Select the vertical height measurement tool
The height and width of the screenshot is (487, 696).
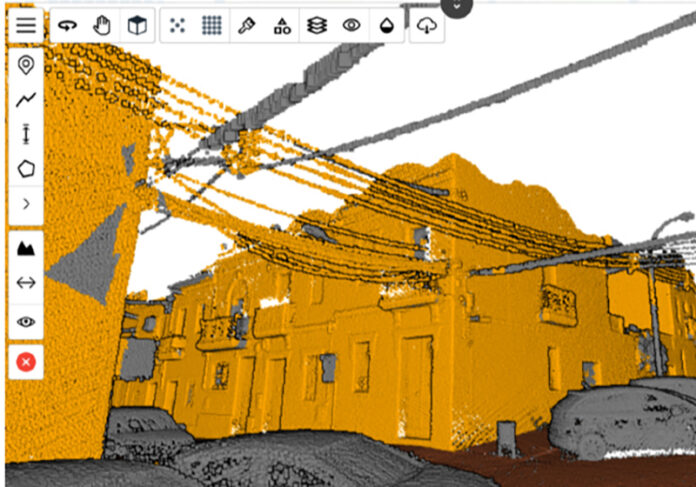coord(26,134)
